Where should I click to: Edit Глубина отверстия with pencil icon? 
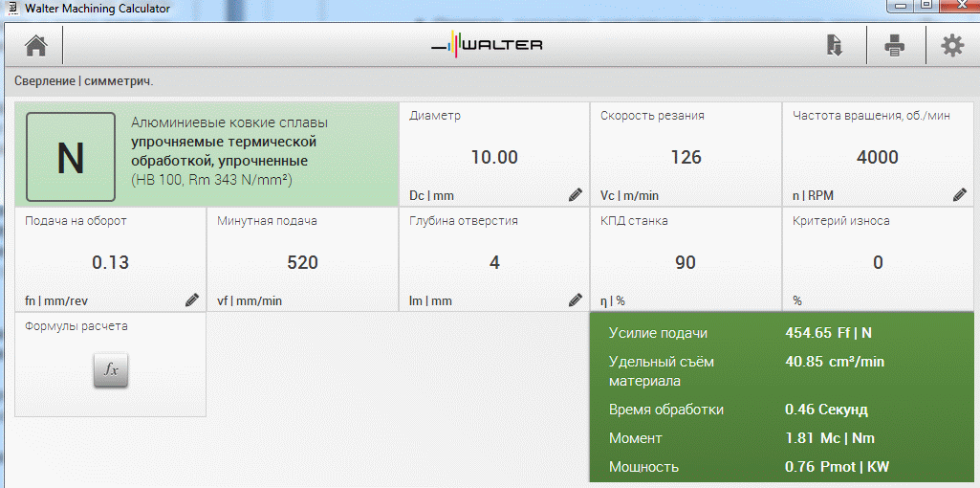576,299
